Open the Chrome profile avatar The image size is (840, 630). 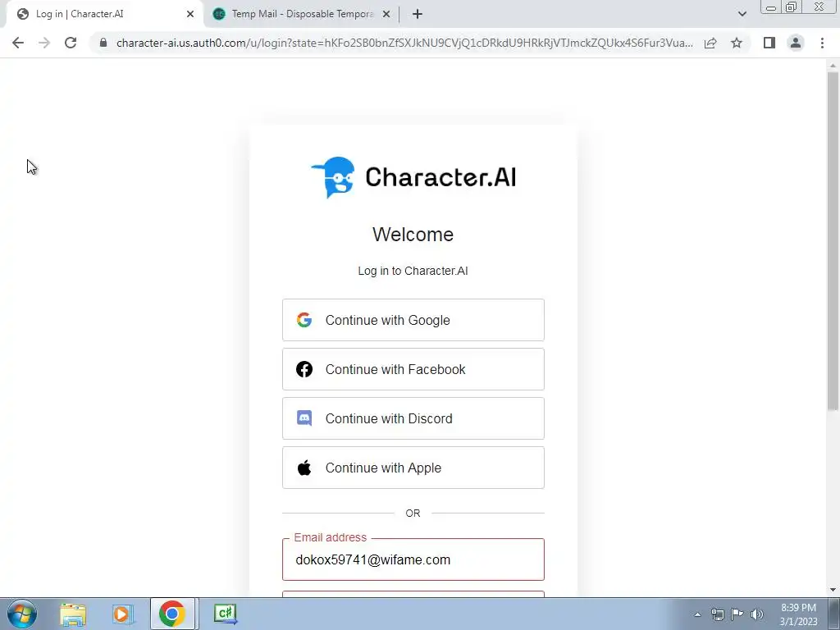(796, 43)
